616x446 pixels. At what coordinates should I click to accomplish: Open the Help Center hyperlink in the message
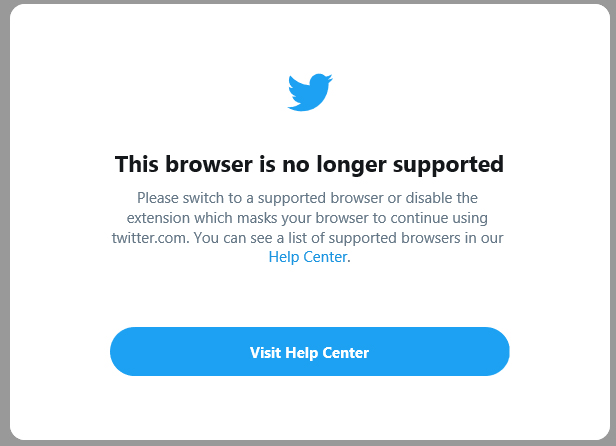308,257
